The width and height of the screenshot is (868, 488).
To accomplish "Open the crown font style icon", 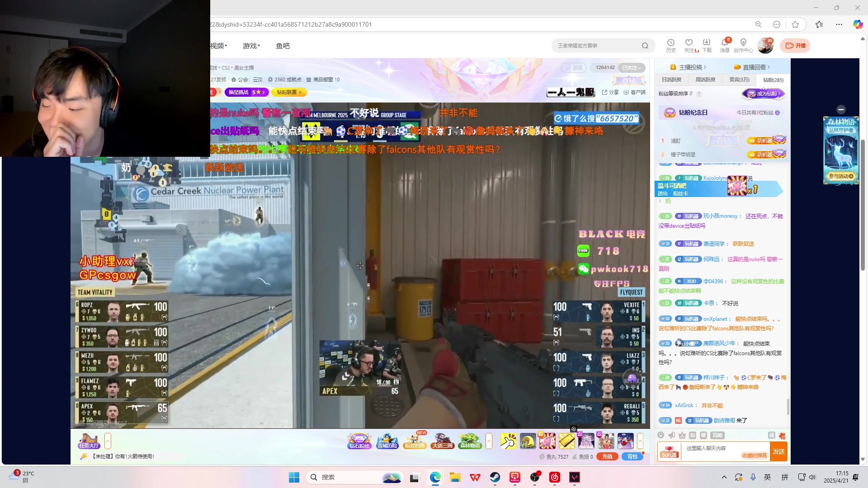I will (682, 435).
